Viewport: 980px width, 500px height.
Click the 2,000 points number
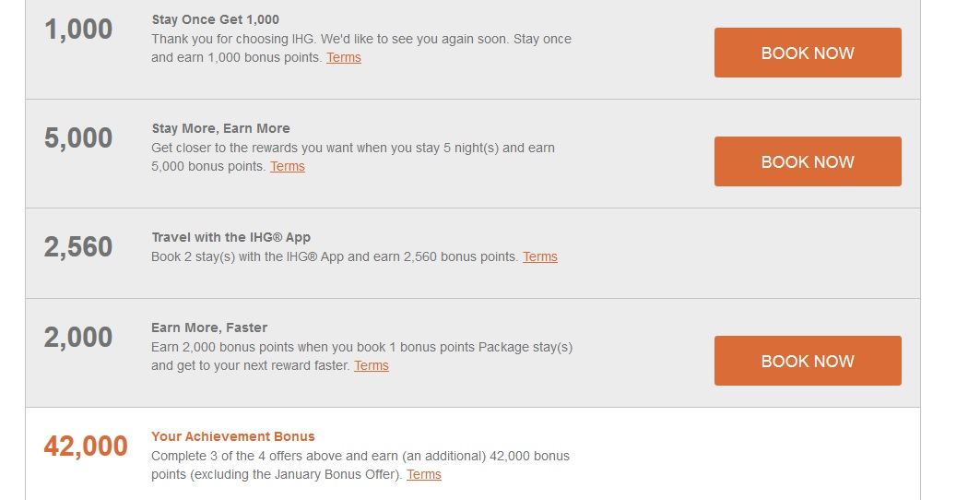point(78,338)
